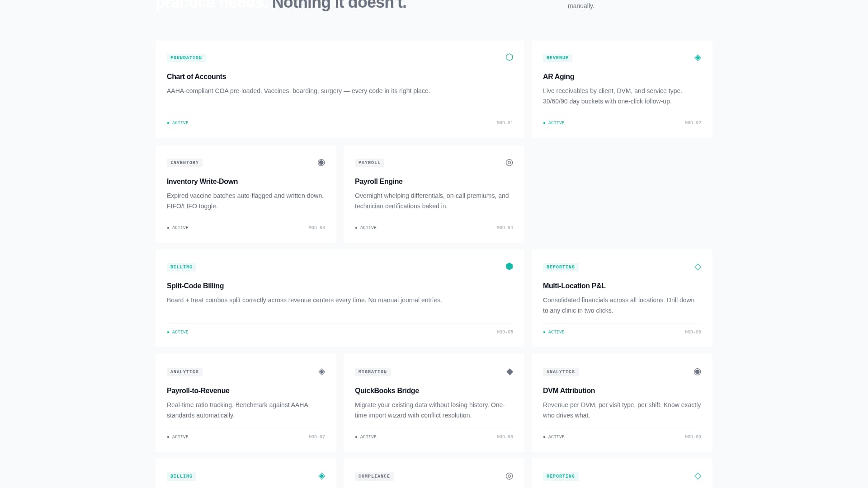The width and height of the screenshot is (868, 488).
Task: Click the Overnight whelping differentials description
Action: (432, 201)
